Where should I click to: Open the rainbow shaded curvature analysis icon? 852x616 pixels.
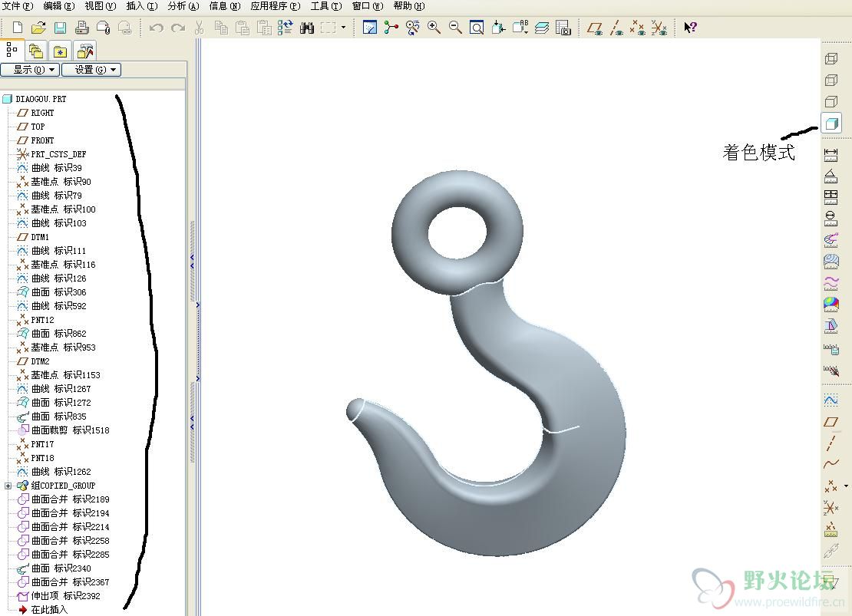tap(831, 304)
